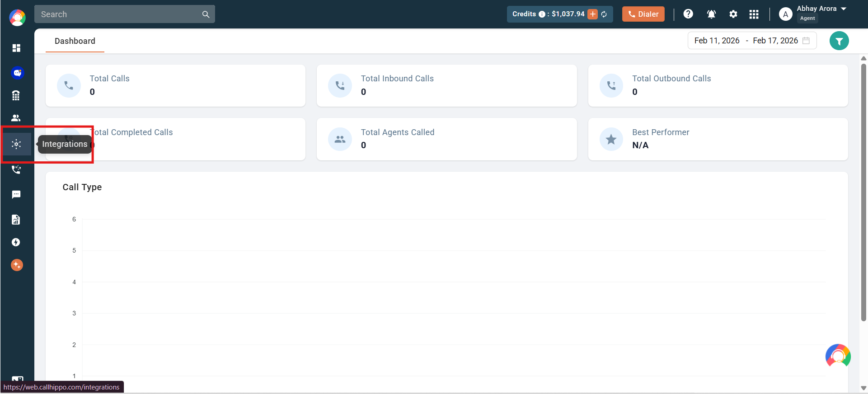868x394 pixels.
Task: Click the calendar icon in date range
Action: (x=806, y=41)
